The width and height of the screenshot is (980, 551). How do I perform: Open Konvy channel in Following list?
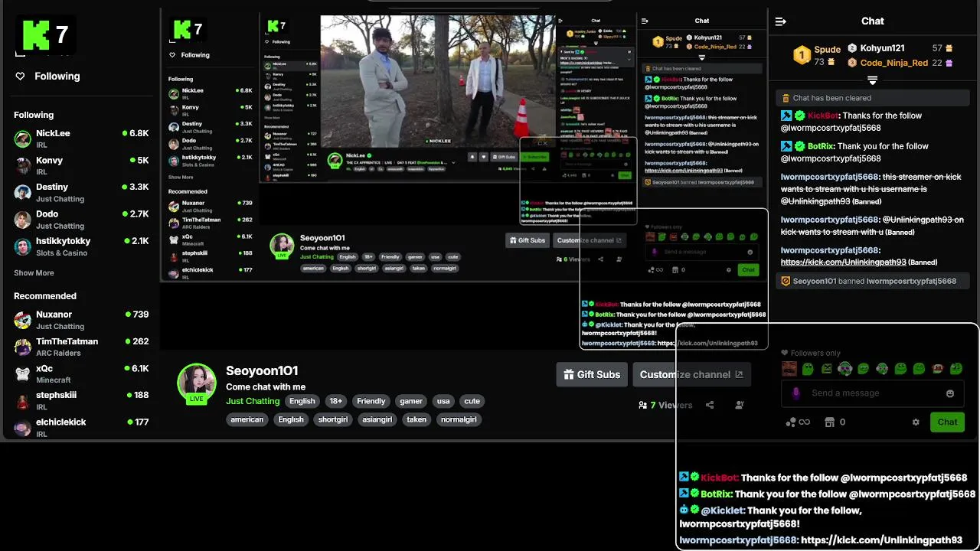(x=81, y=165)
